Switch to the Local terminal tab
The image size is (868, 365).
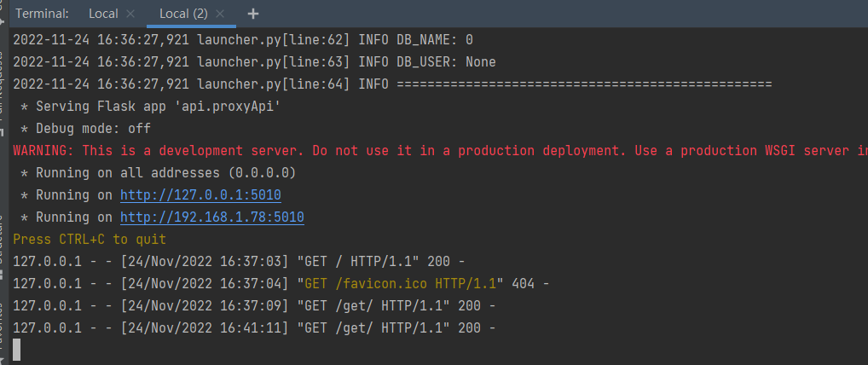coord(103,14)
